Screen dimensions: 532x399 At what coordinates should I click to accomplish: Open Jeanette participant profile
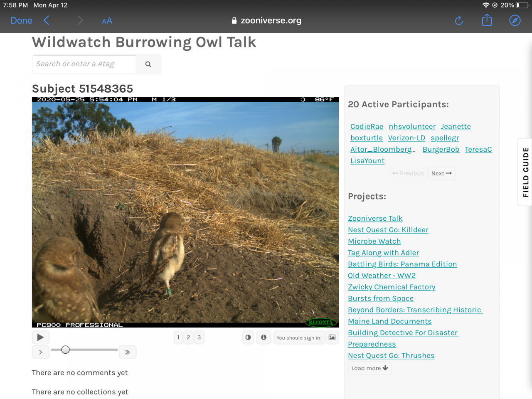tap(456, 127)
